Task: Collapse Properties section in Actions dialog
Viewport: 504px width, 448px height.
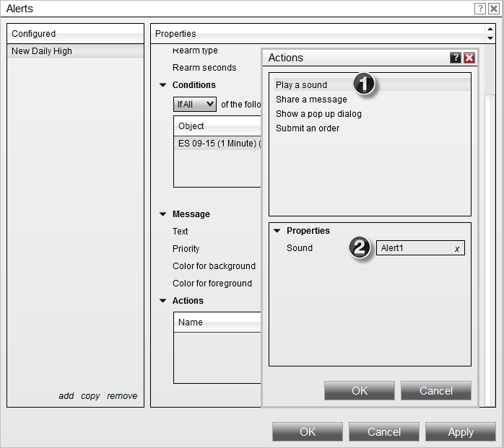Action: point(277,231)
